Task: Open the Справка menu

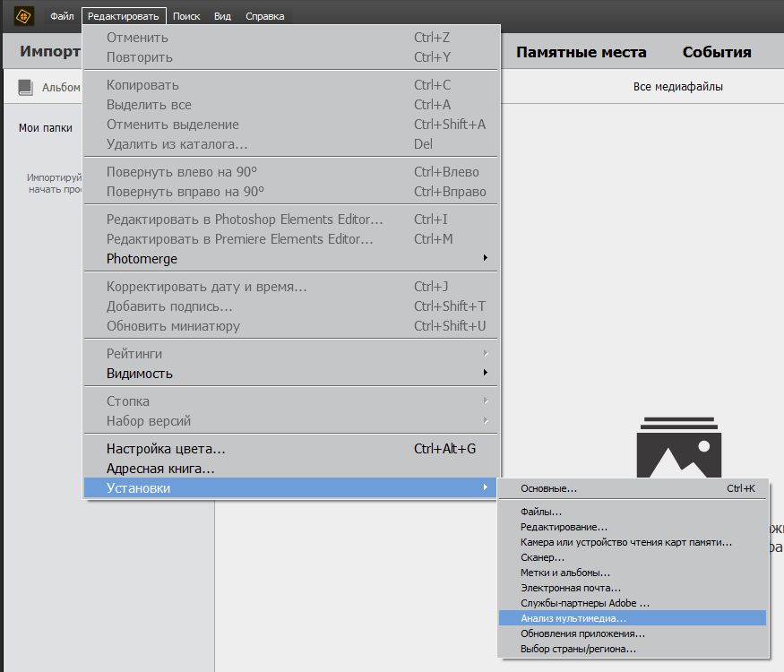Action: tap(265, 16)
